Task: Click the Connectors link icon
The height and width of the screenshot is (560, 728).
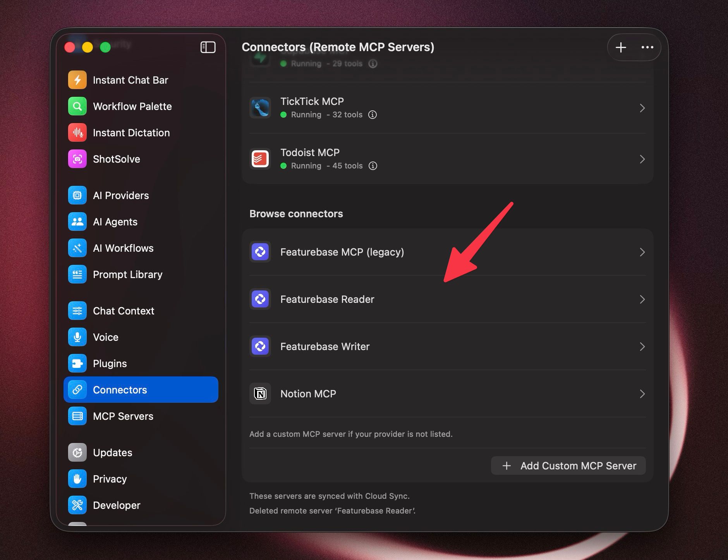Action: click(77, 390)
